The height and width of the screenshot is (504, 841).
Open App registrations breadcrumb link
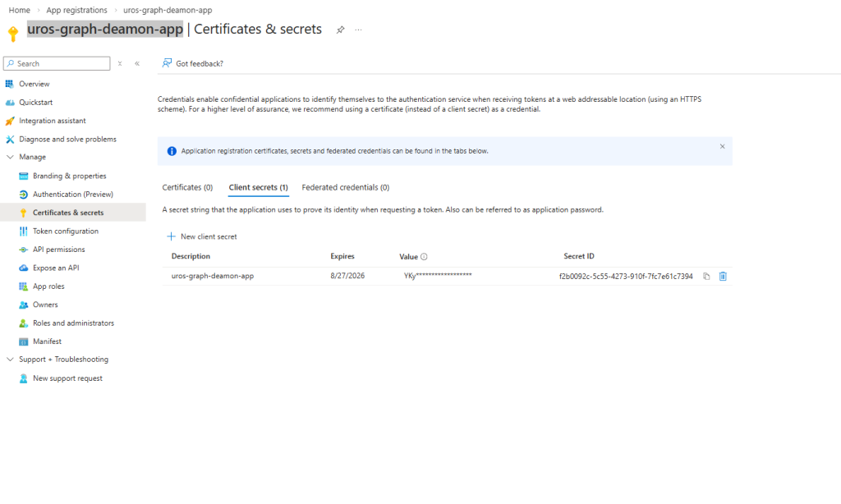pos(76,10)
